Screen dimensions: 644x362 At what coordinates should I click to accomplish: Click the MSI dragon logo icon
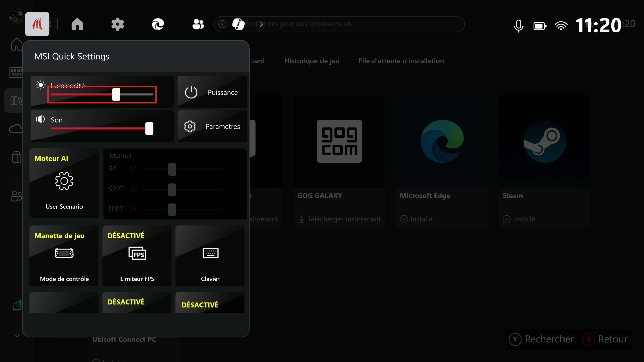pyautogui.click(x=37, y=24)
